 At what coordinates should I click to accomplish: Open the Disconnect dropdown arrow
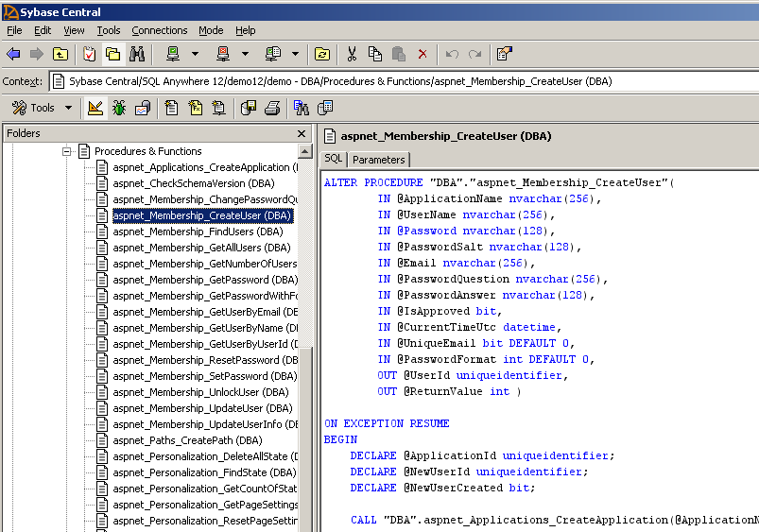pos(246,54)
